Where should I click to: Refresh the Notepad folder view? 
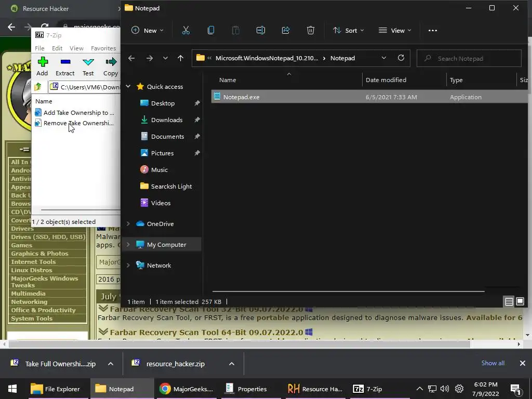click(x=401, y=58)
